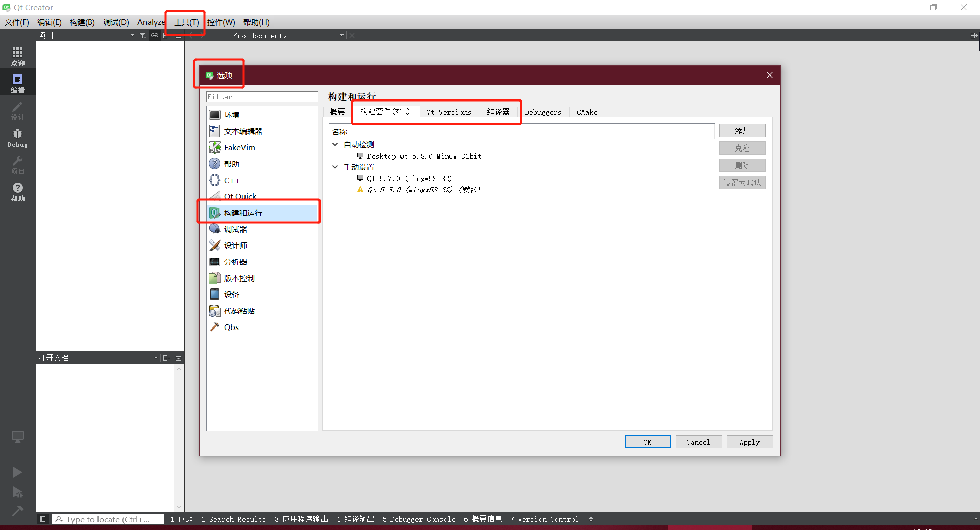Image resolution: width=980 pixels, height=530 pixels.
Task: Switch to the Qt Versions tab
Action: 449,112
